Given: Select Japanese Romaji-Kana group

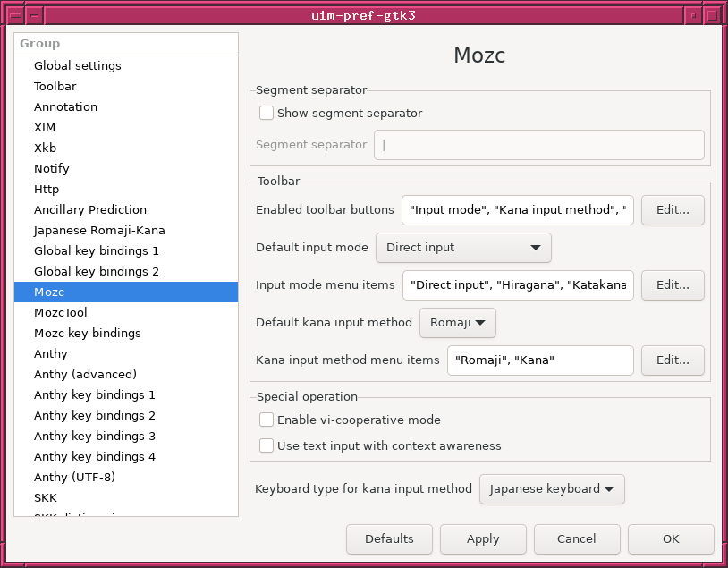Looking at the screenshot, I should (99, 230).
